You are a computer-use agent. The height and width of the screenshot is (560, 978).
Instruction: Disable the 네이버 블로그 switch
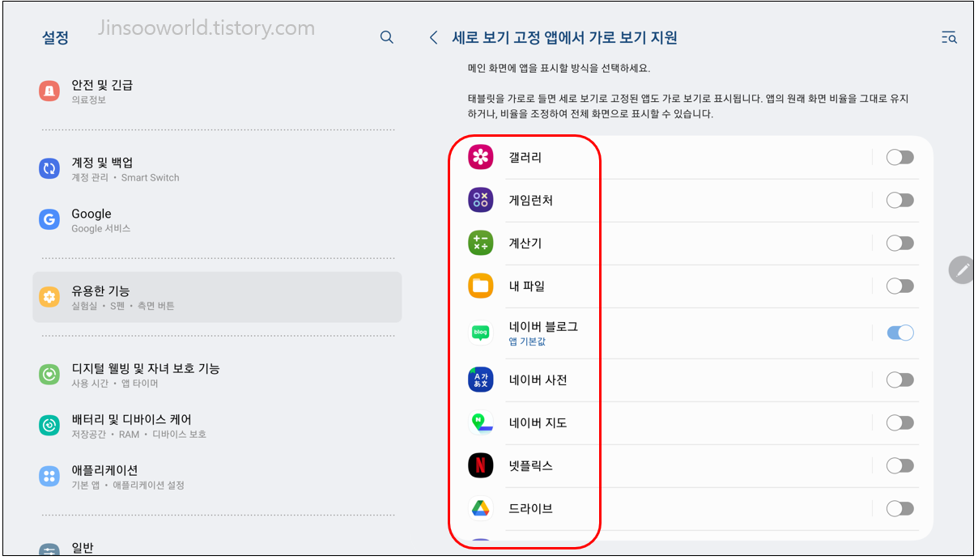(899, 333)
